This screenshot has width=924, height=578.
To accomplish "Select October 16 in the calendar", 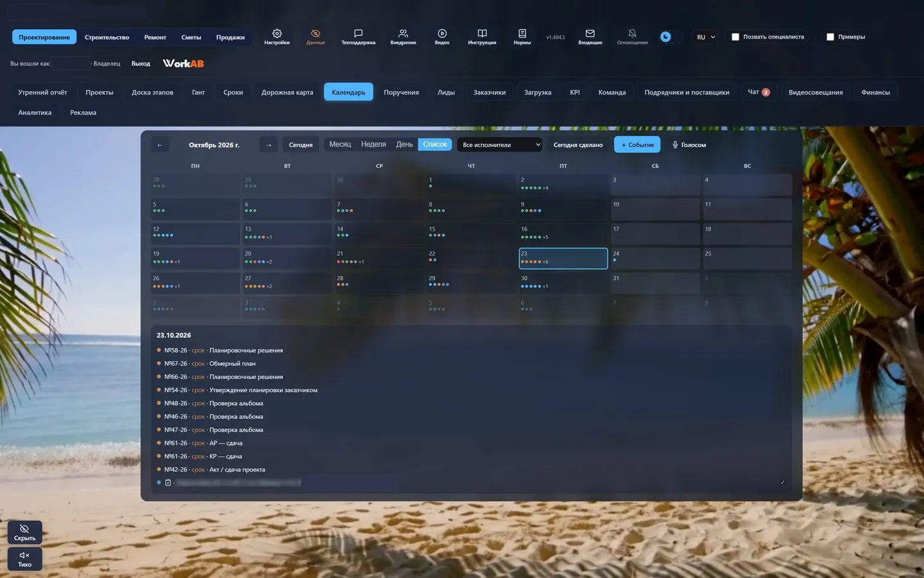I will (563, 234).
